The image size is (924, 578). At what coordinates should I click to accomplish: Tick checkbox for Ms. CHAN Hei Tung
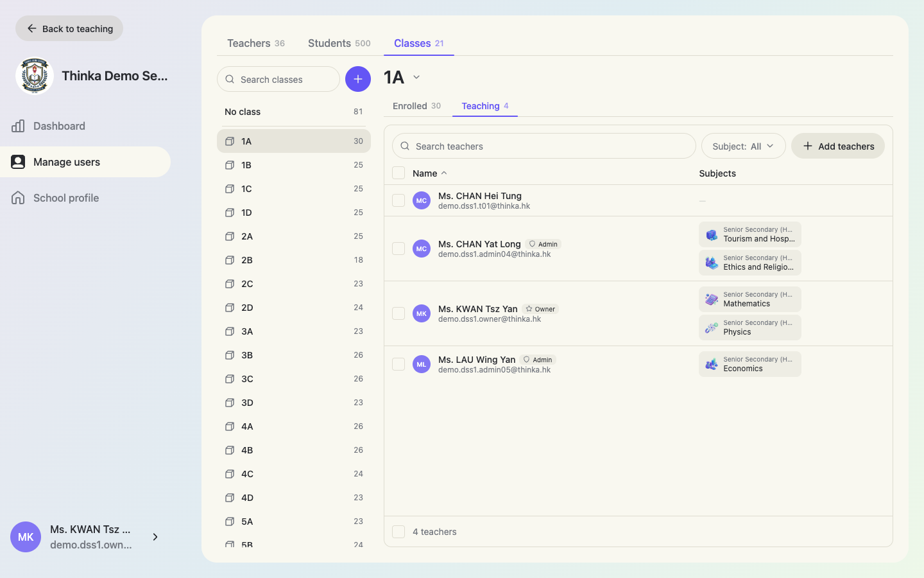pyautogui.click(x=398, y=200)
